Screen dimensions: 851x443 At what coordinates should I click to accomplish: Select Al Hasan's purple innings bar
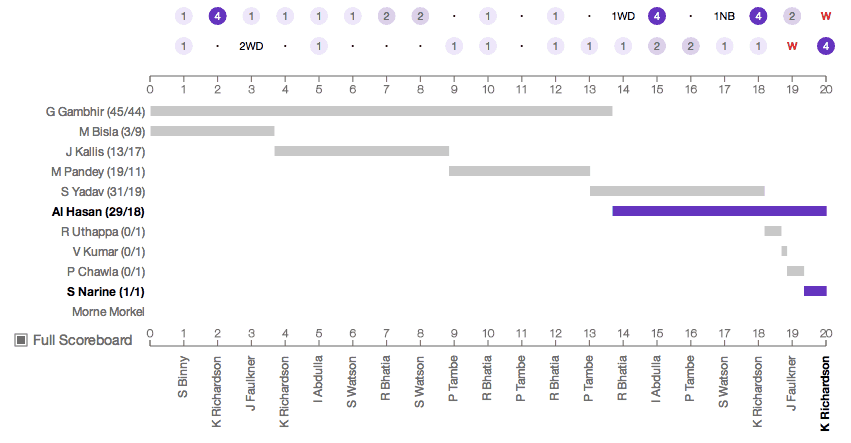tap(719, 211)
